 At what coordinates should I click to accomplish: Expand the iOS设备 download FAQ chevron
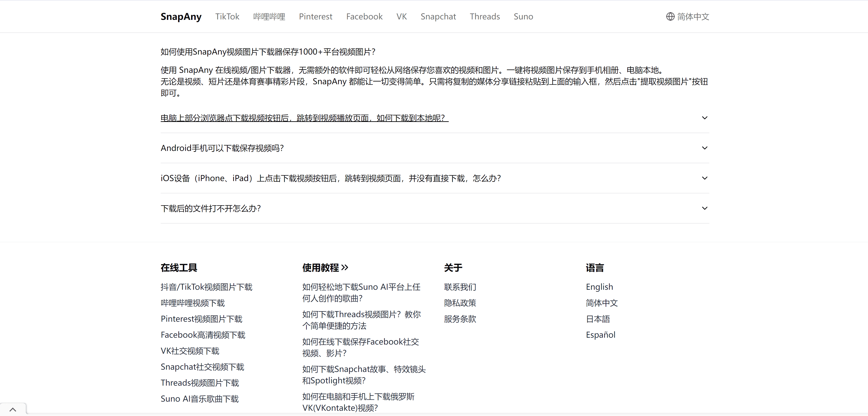pos(704,178)
